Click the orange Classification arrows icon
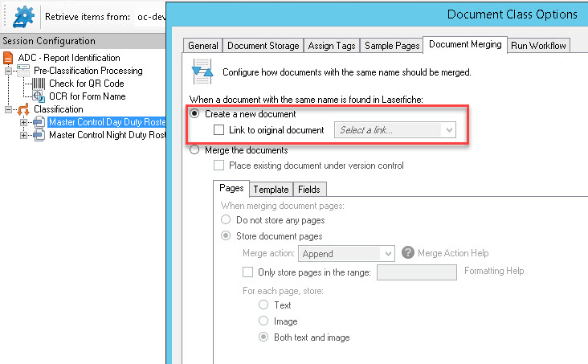Viewport: 588px width, 364px height. (x=23, y=109)
